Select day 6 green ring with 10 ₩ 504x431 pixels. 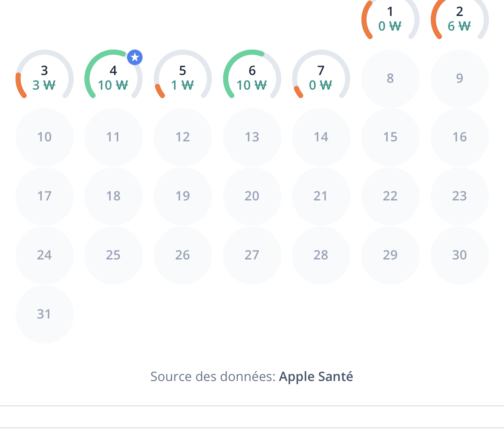coord(252,78)
